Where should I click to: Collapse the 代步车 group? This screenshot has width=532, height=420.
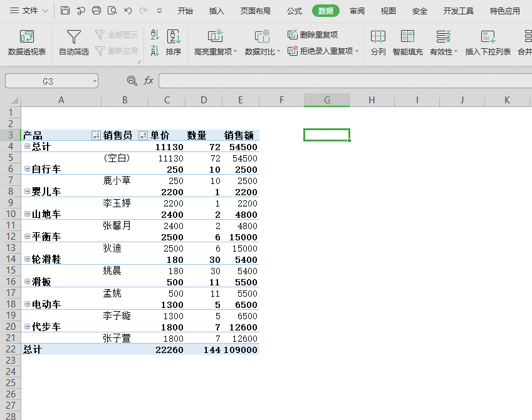[27, 327]
